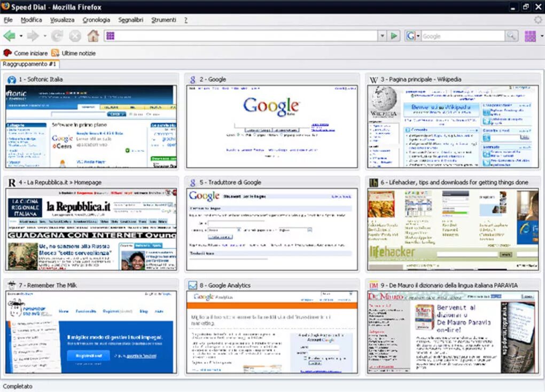Open the Traduttore di Google thumbnail
This screenshot has height=392, width=545.
coord(272,229)
